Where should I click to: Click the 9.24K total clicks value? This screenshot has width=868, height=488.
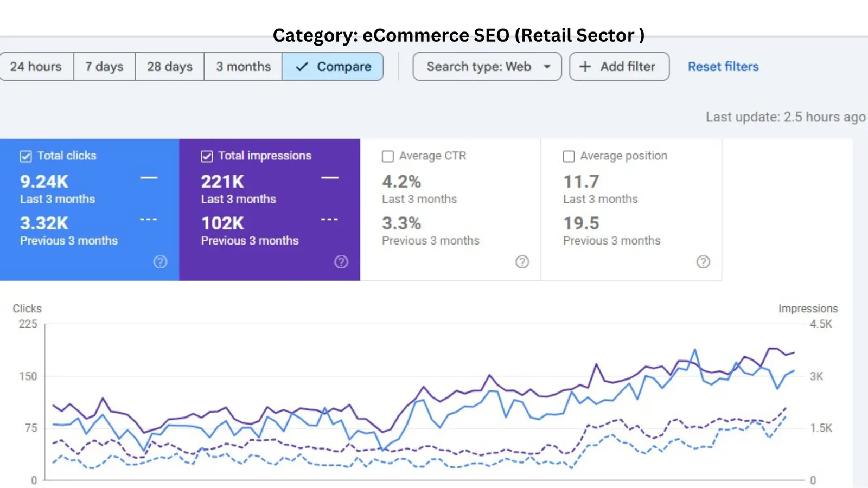(44, 181)
